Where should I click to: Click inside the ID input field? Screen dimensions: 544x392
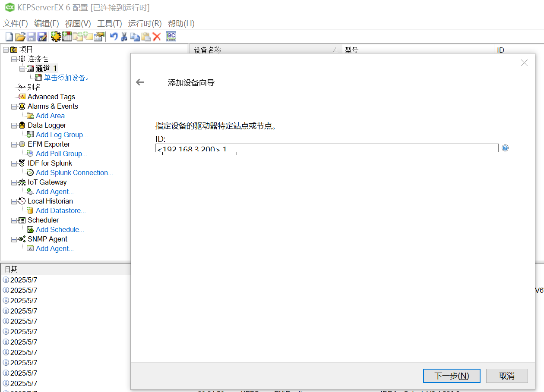327,148
